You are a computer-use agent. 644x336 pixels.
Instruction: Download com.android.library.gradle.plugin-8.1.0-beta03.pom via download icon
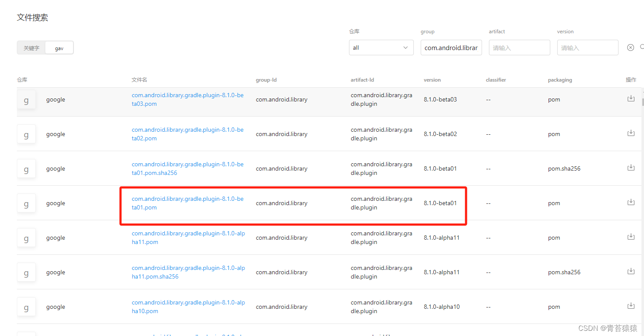(631, 98)
